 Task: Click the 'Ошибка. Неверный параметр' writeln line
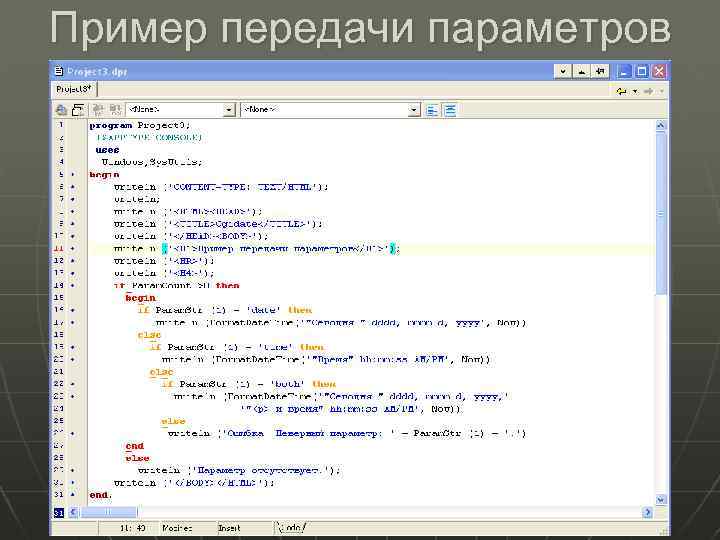(347, 433)
